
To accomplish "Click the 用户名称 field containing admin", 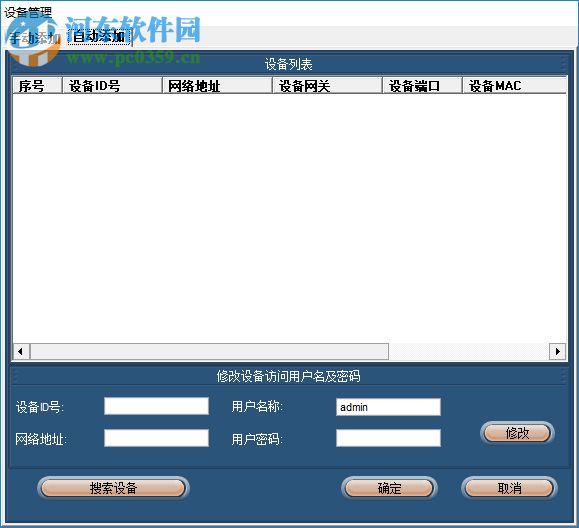I will 388,407.
